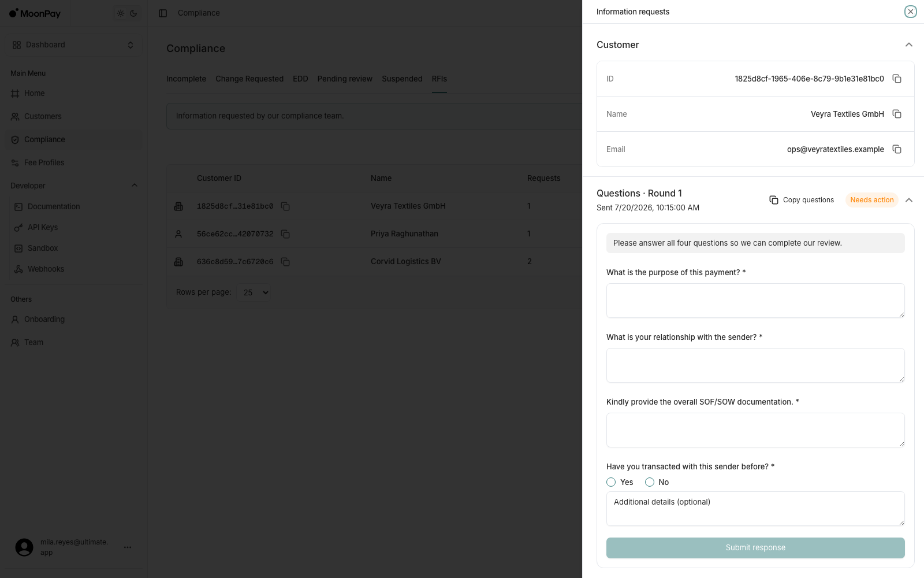Click the user avatar

point(24,547)
